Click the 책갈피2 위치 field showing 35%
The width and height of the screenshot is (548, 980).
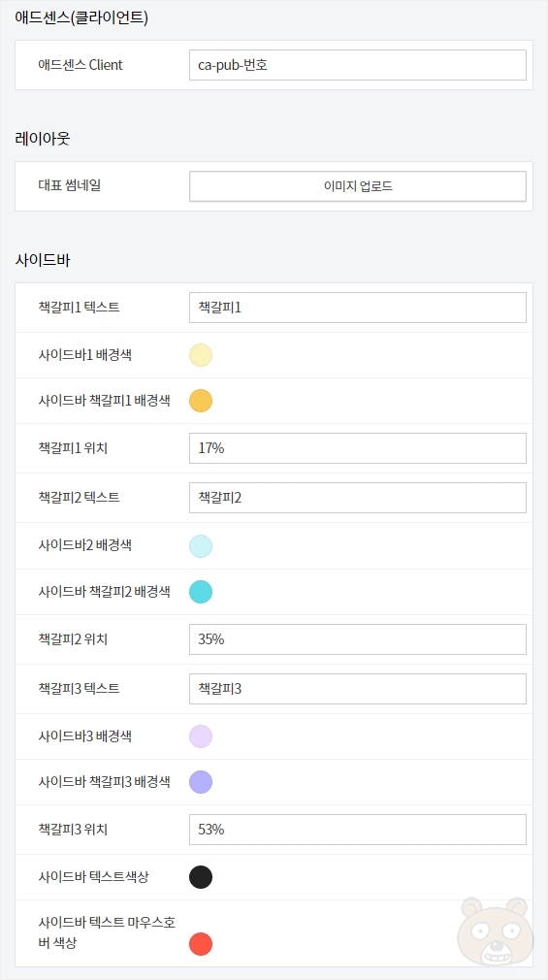[x=358, y=639]
